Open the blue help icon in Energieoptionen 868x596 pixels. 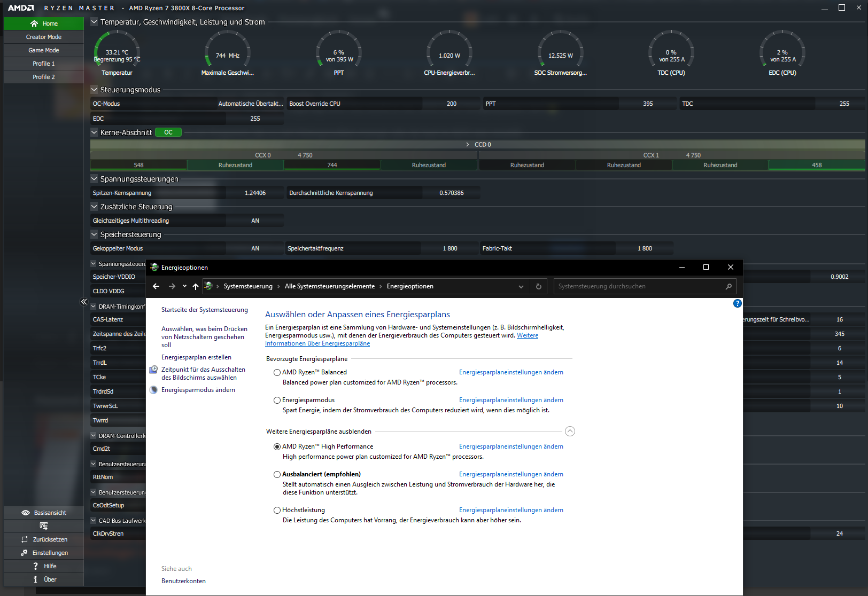[738, 303]
